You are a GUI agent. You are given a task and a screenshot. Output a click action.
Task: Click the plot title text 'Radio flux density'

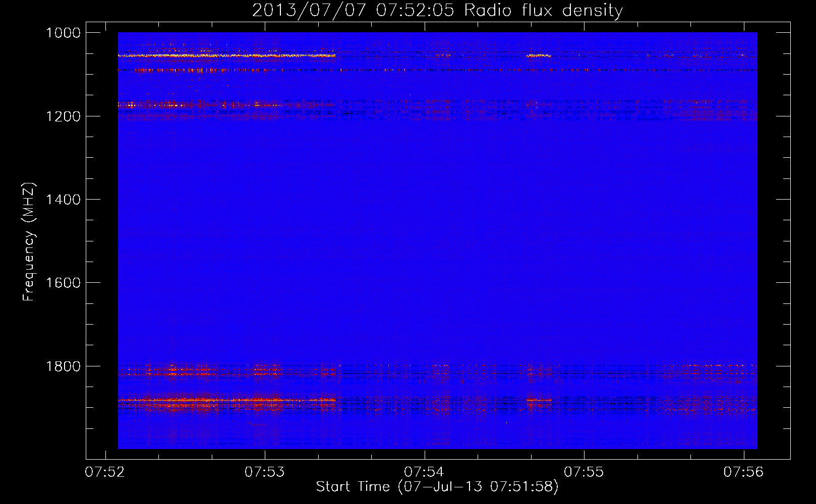(543, 10)
